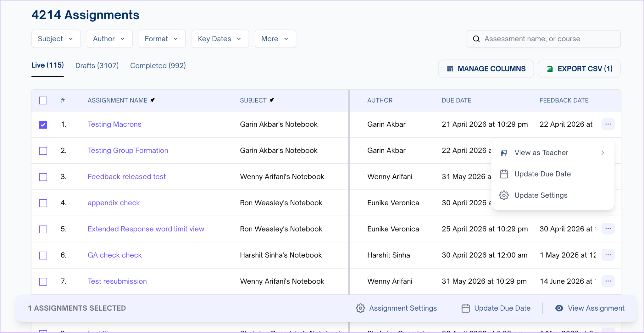Open the Key Dates filter dropdown
This screenshot has width=644, height=333.
click(x=220, y=39)
